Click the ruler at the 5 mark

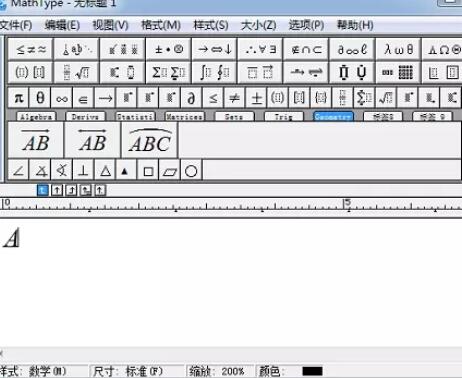[x=347, y=203]
